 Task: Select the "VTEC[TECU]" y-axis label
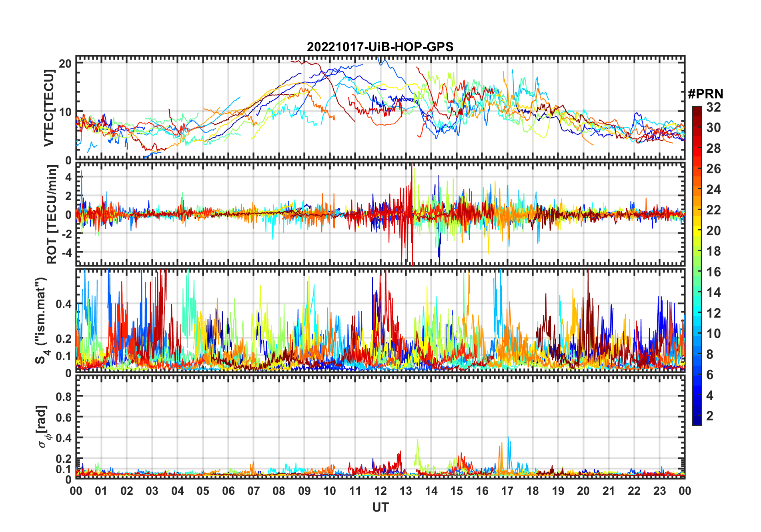click(x=49, y=108)
